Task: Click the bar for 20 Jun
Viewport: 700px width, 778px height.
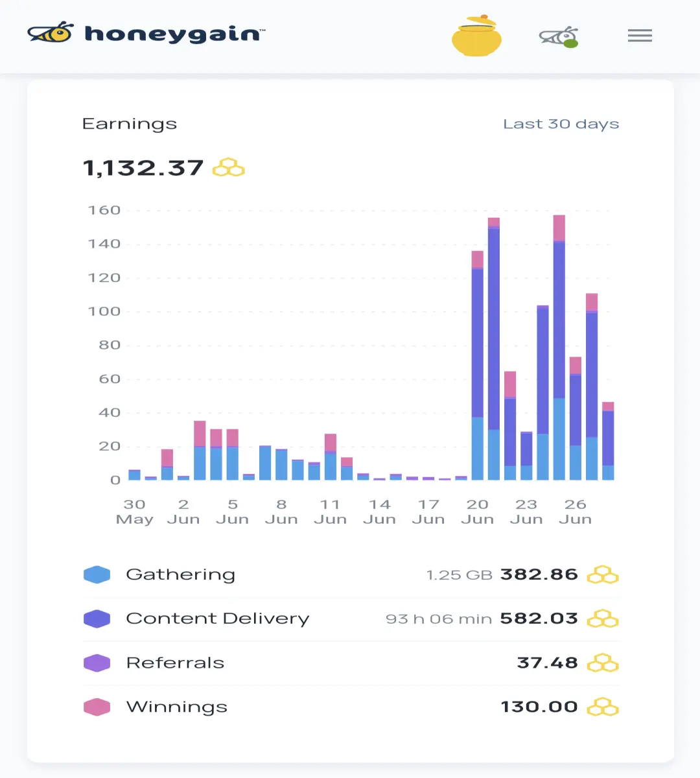Action: coord(478,365)
